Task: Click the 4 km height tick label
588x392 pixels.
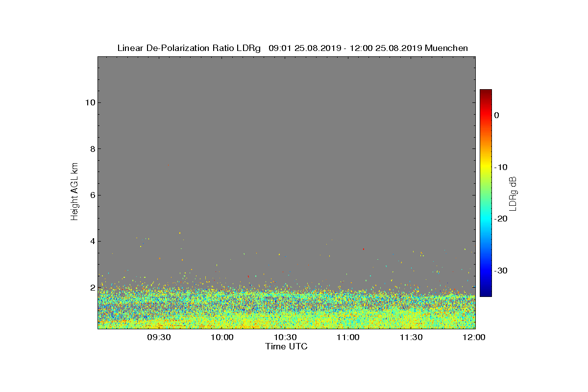Action: point(93,241)
